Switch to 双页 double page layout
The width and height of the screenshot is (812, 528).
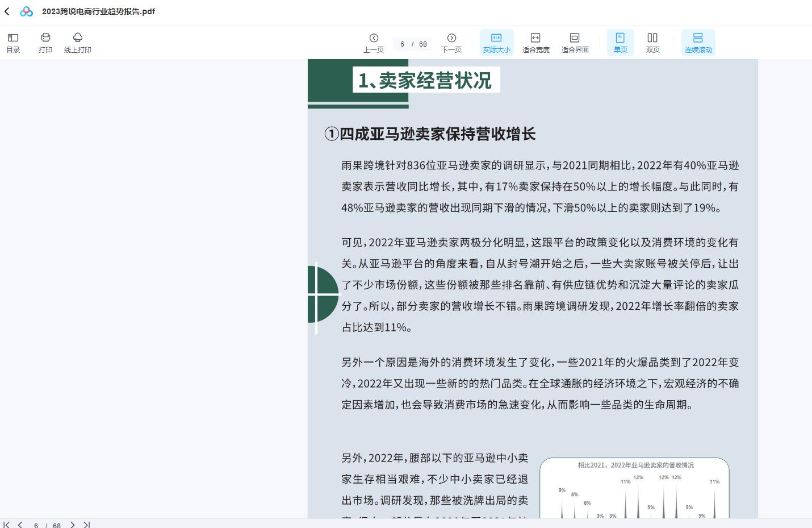tap(652, 43)
